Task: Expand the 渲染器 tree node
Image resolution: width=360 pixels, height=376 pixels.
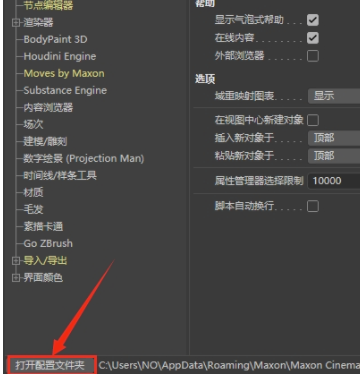Action: (15, 22)
